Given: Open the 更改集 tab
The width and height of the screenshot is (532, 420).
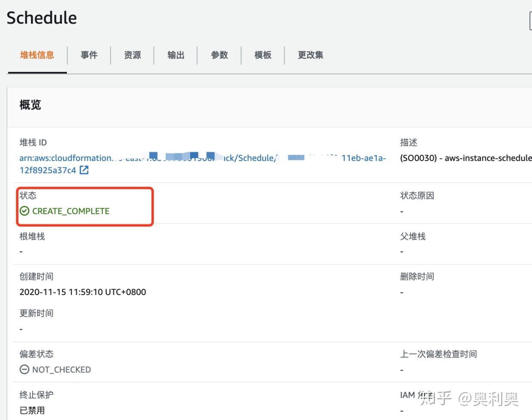Looking at the screenshot, I should 310,55.
